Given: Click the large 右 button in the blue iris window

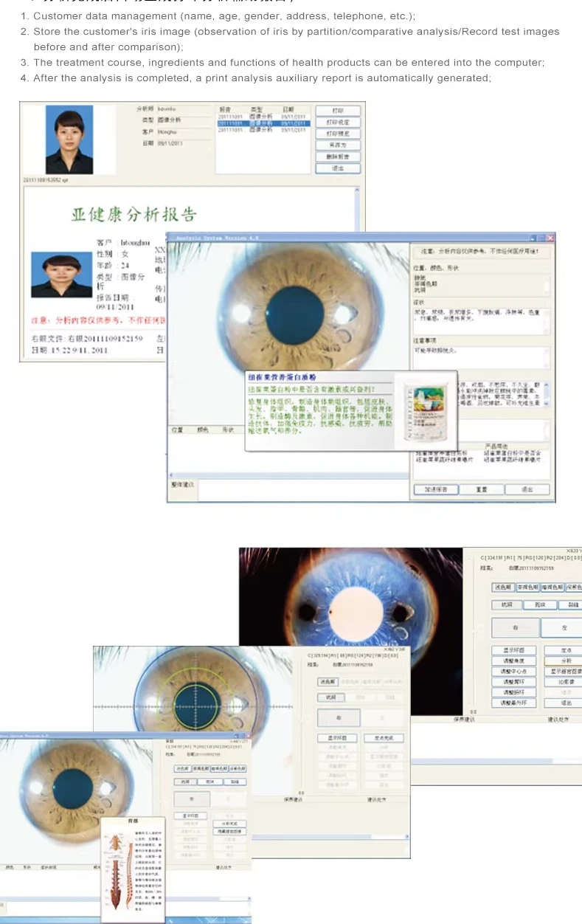Looking at the screenshot, I should [515, 627].
